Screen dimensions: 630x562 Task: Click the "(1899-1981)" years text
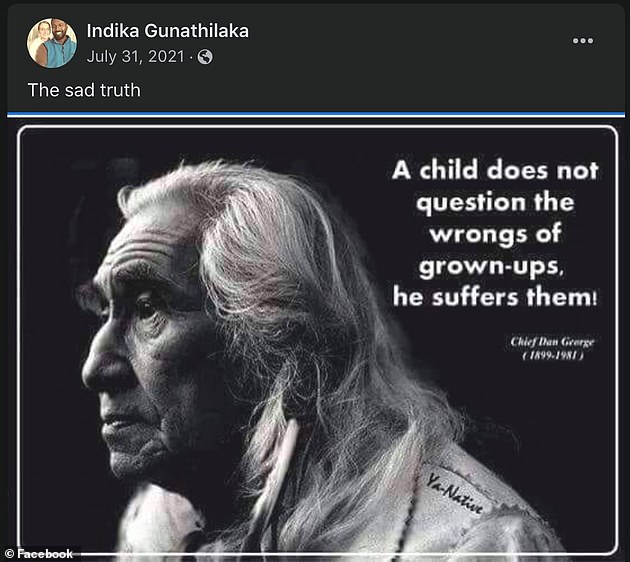[552, 356]
